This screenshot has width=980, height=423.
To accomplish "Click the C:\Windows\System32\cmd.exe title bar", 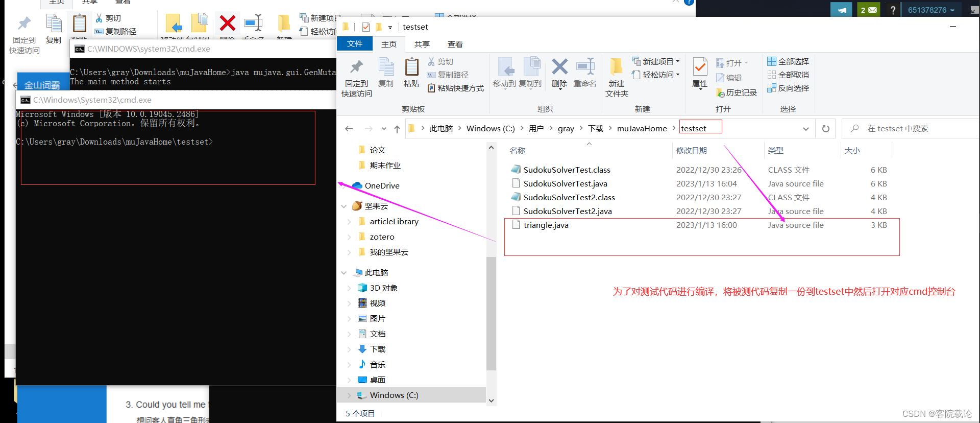I will [176, 100].
